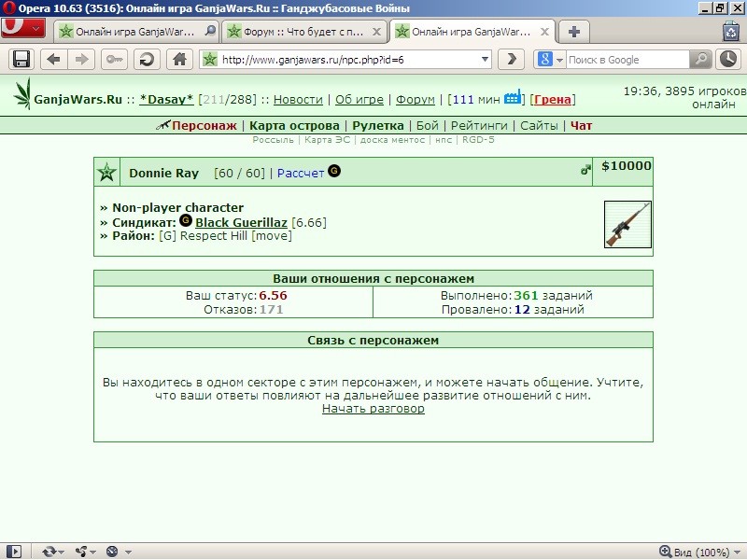Open the Opera Link sync icon in status bar
747x560 pixels.
(49, 552)
